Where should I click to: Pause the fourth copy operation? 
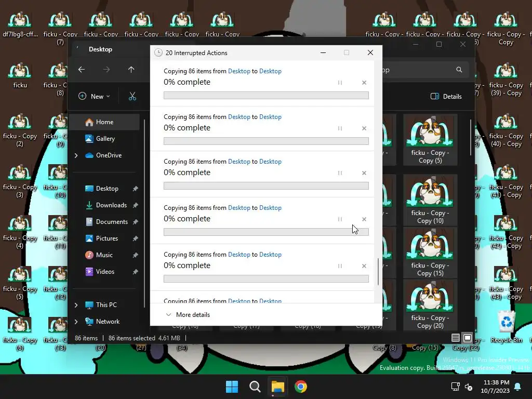[340, 219]
